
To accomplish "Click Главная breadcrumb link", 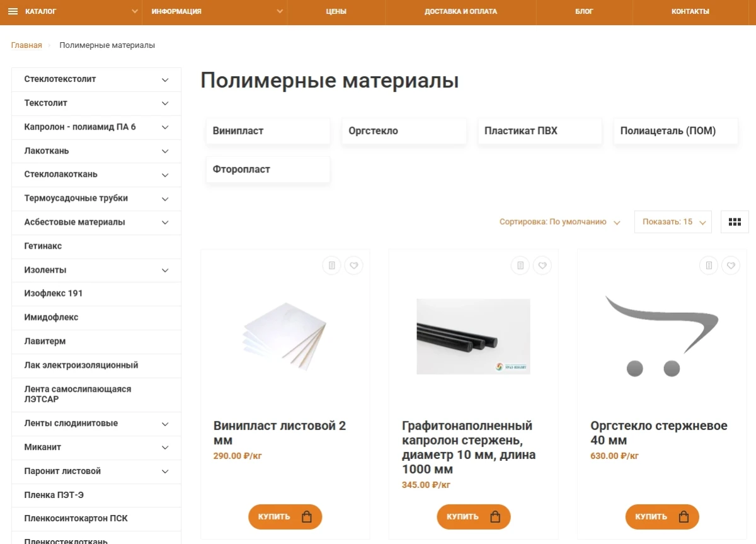I will click(x=26, y=45).
